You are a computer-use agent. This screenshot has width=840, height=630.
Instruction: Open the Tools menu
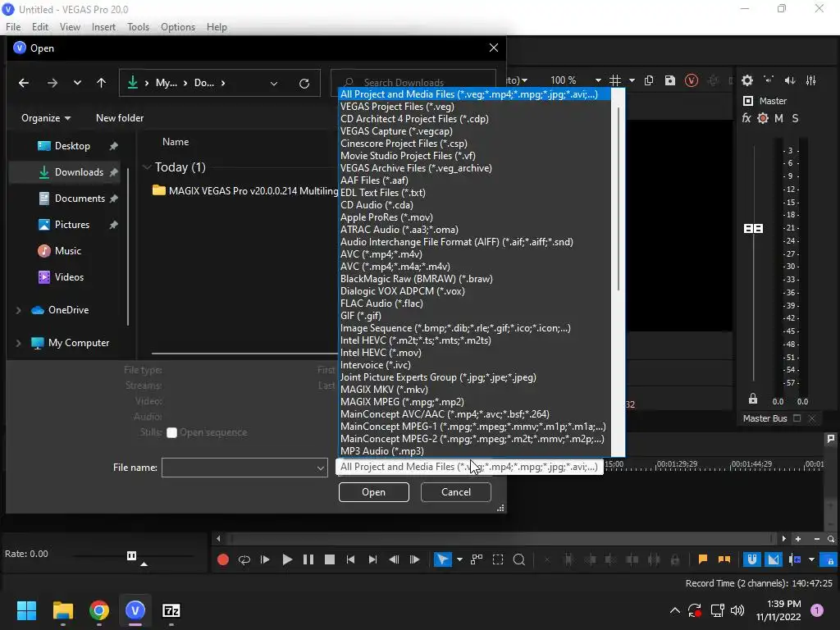click(x=138, y=27)
